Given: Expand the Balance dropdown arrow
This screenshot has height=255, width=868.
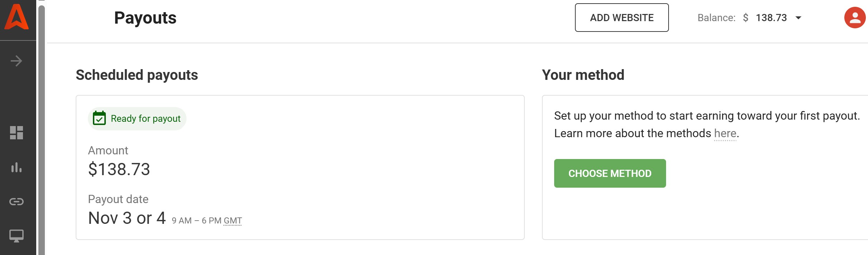Looking at the screenshot, I should coord(798,18).
